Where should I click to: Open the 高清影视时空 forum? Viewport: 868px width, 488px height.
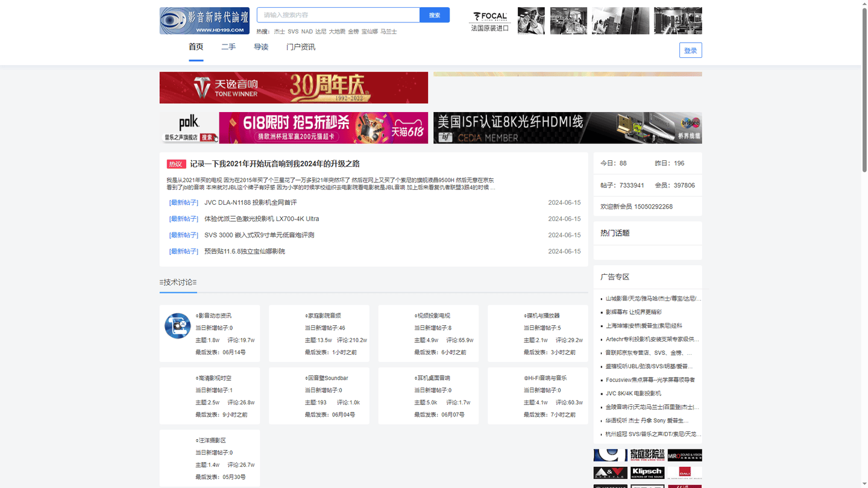pos(213,378)
